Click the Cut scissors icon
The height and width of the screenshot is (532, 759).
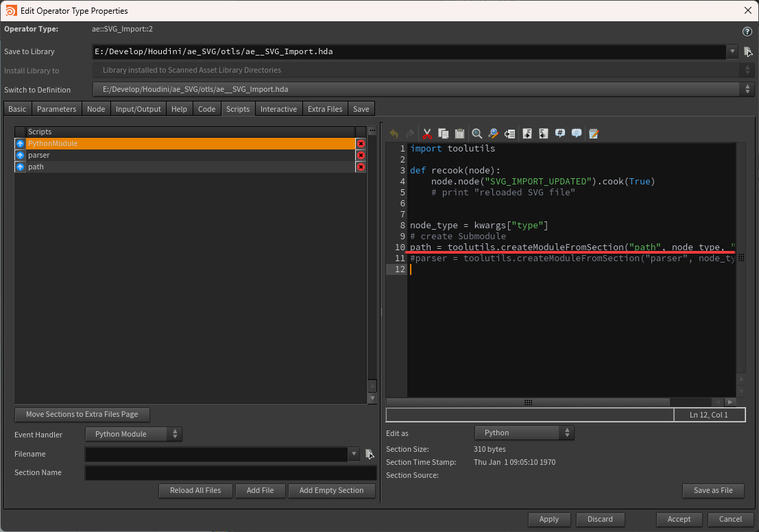point(426,134)
